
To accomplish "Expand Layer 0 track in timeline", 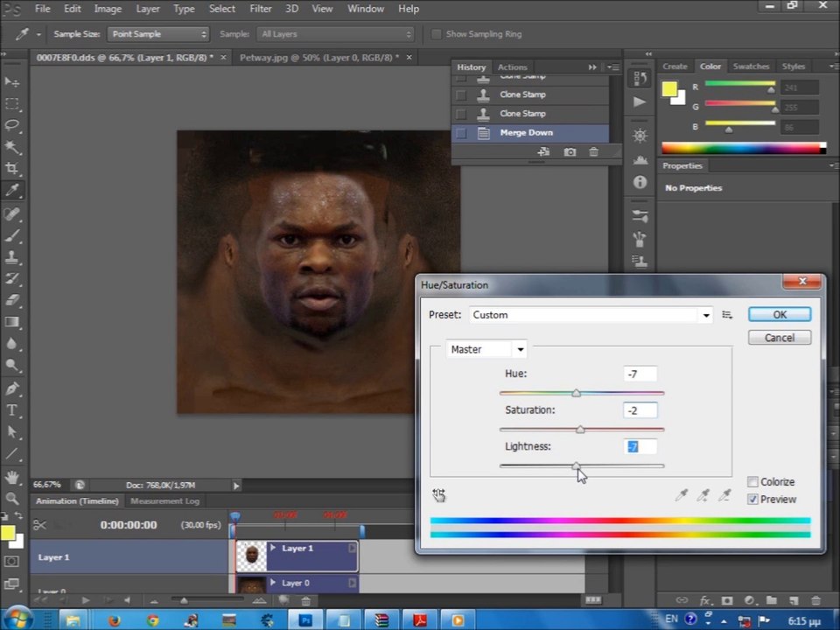I will pos(273,583).
